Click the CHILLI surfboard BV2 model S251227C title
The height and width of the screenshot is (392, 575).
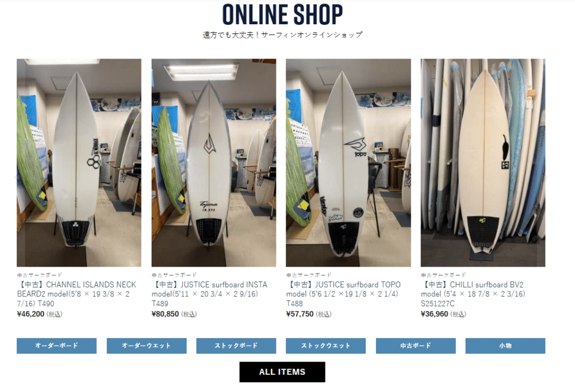point(473,294)
